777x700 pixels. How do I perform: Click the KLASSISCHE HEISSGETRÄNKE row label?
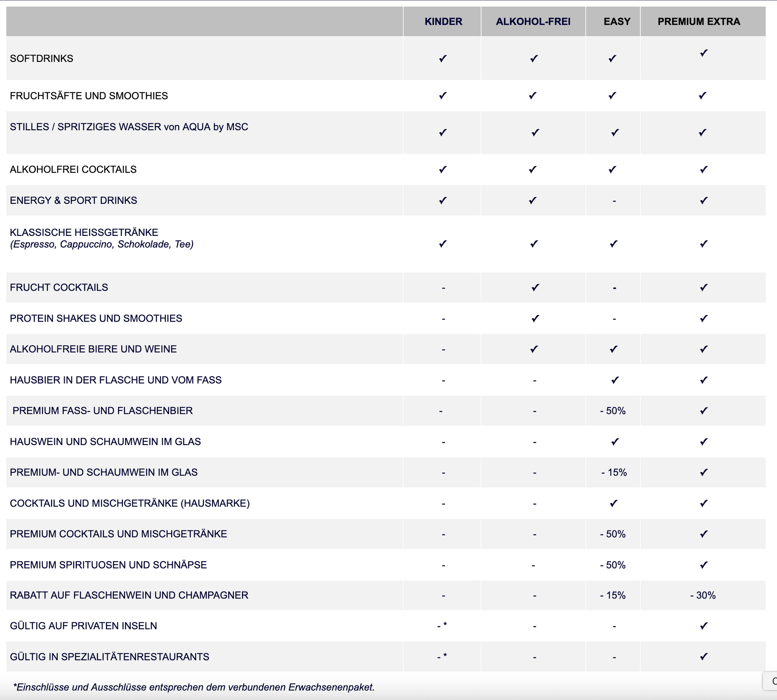click(84, 233)
